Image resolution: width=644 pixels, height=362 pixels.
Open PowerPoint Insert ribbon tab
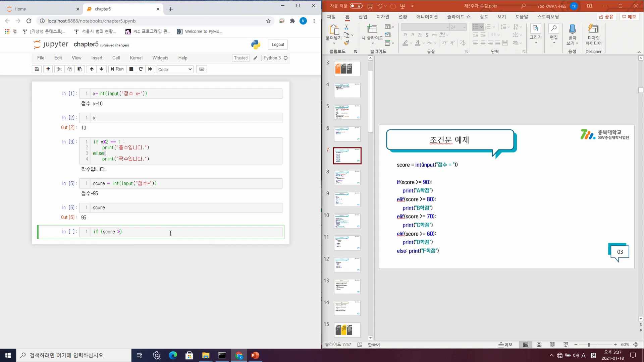(363, 17)
